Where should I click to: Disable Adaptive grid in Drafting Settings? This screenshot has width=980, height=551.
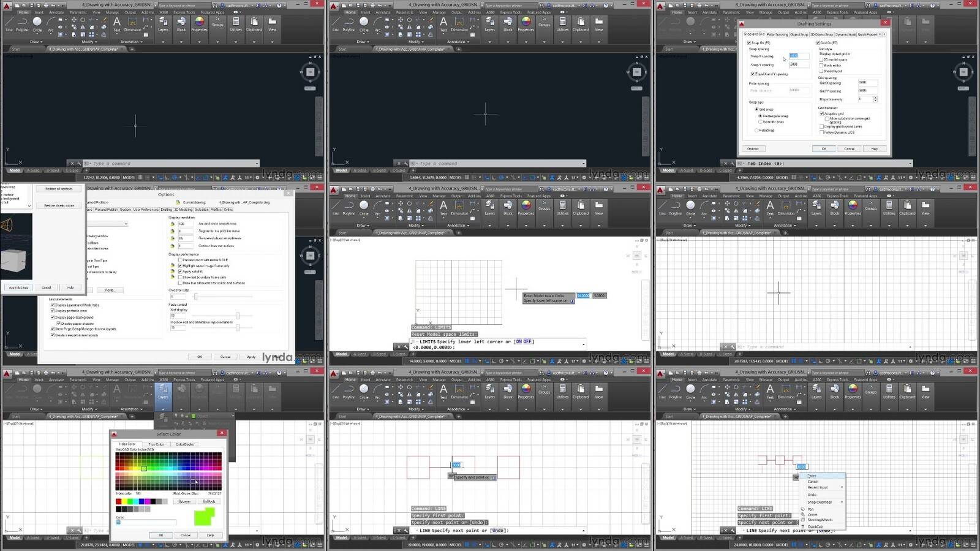click(822, 113)
